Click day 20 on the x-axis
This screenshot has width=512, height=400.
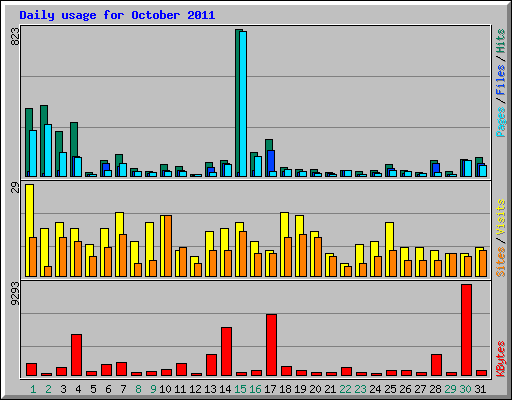tap(315, 389)
